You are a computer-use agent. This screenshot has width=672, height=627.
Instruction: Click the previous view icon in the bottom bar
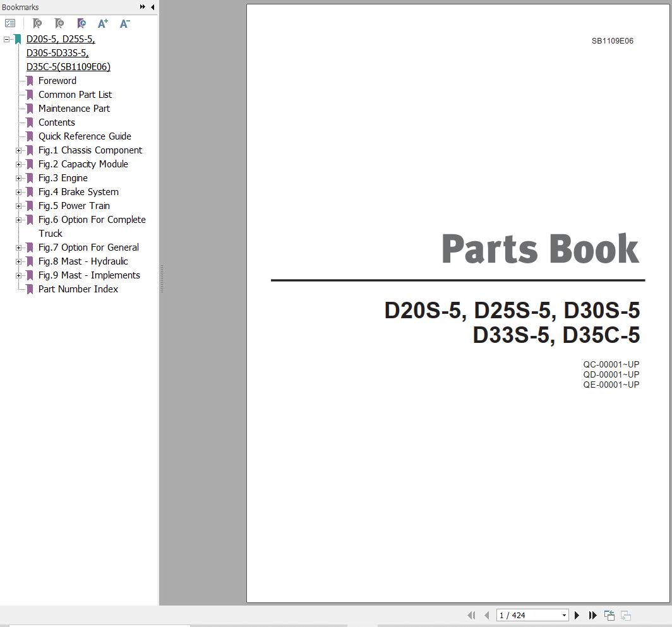tap(609, 616)
